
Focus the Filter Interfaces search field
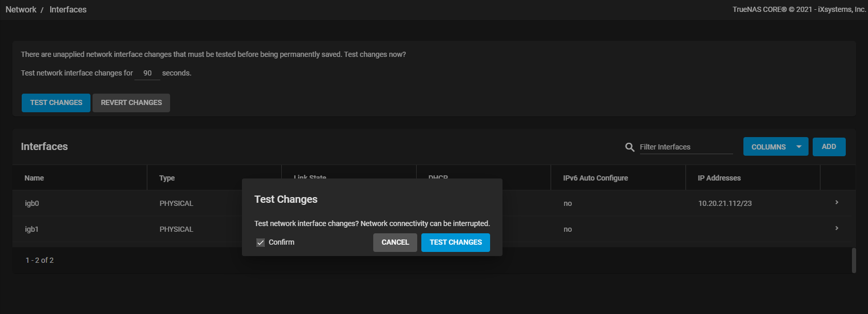pyautogui.click(x=686, y=147)
